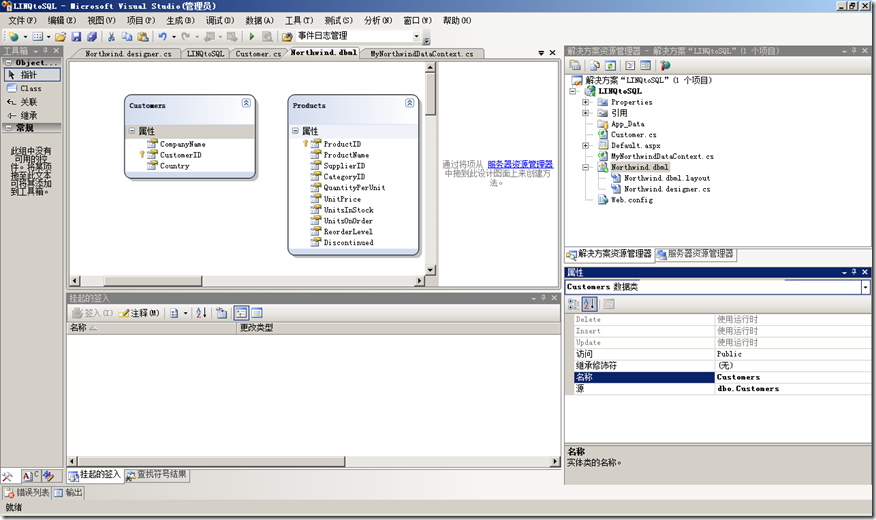Open the 编辑 menu

tap(61, 20)
